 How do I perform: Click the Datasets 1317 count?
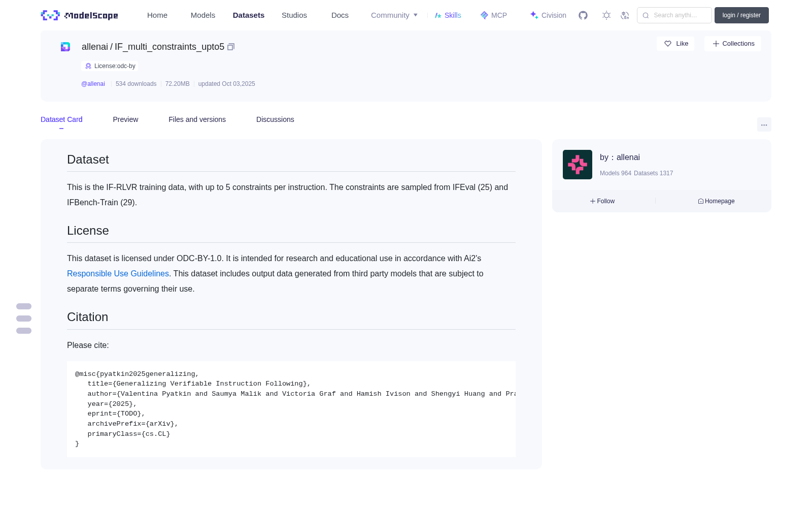(x=654, y=173)
